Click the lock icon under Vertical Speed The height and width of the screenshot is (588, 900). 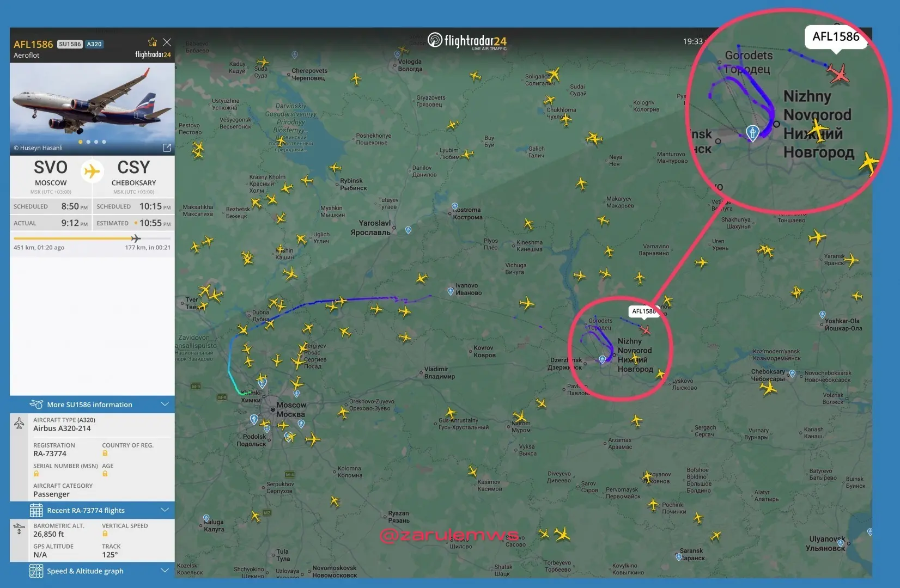[x=105, y=534]
